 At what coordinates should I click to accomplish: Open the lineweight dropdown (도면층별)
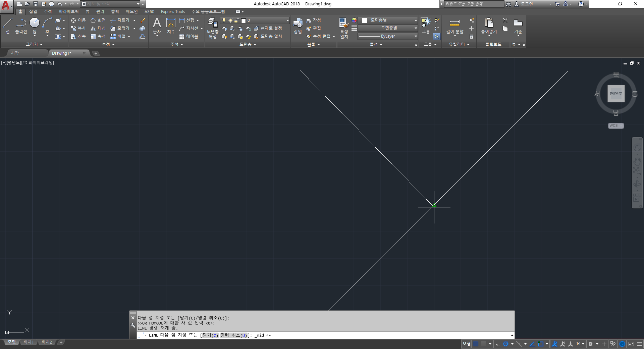tap(388, 28)
